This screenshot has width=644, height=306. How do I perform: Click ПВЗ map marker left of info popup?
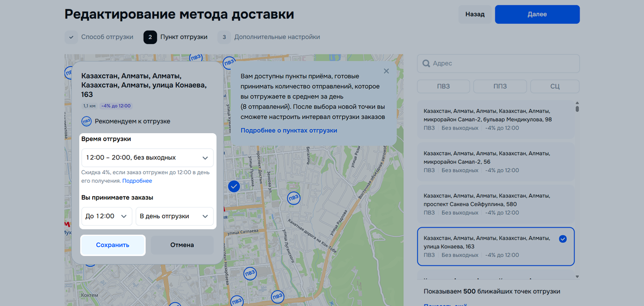click(x=229, y=63)
